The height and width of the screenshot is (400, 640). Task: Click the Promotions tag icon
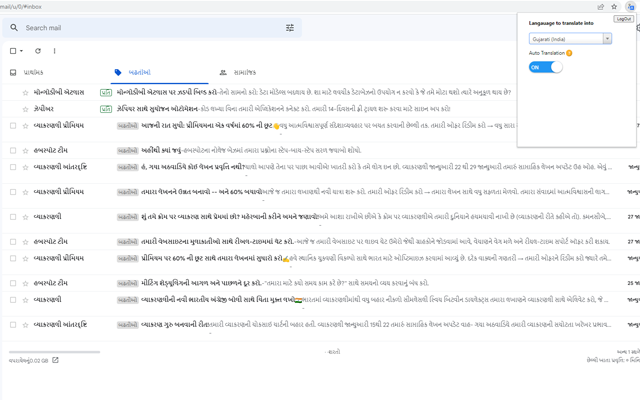pos(118,73)
